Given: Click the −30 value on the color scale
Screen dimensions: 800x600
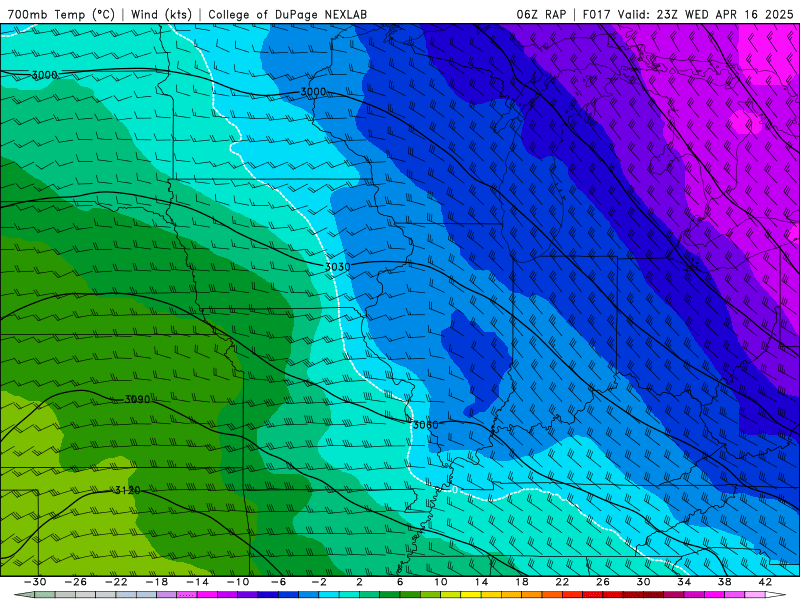Looking at the screenshot, I should pos(35,582).
